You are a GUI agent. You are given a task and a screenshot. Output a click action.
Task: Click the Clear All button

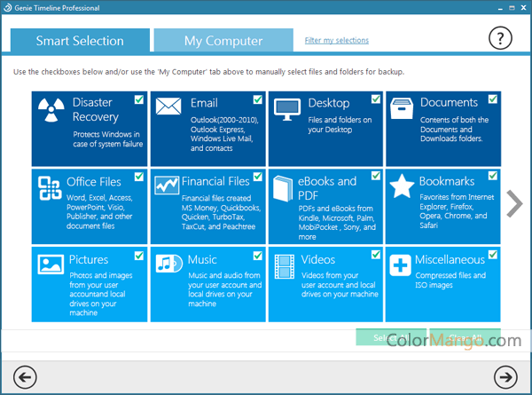[x=465, y=337]
